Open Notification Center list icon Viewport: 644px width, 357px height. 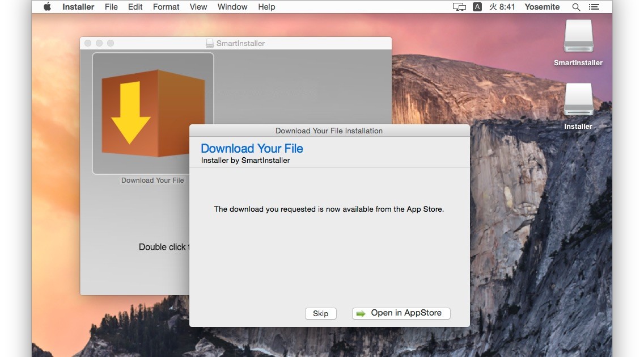[594, 7]
